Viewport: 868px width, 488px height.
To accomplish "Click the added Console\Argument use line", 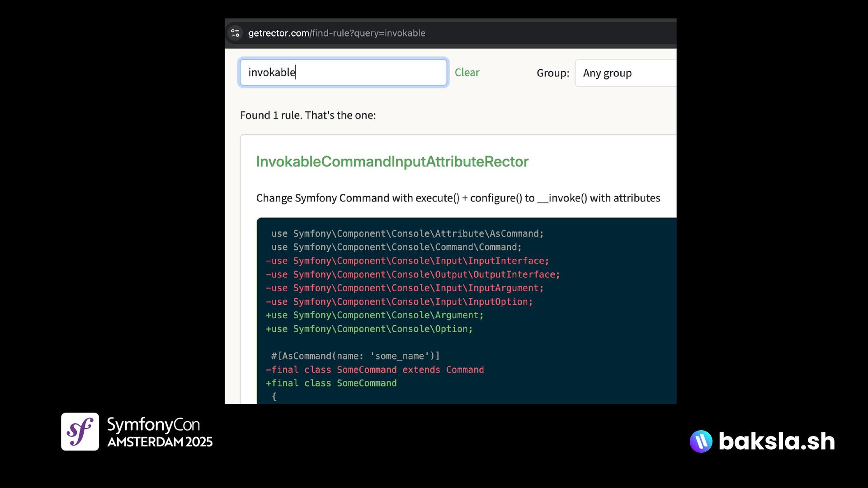I will [x=374, y=315].
